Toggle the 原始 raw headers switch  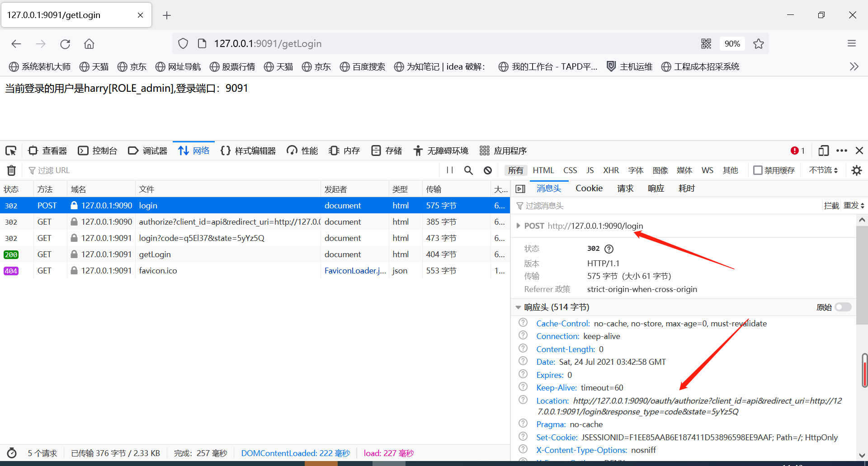click(x=842, y=307)
